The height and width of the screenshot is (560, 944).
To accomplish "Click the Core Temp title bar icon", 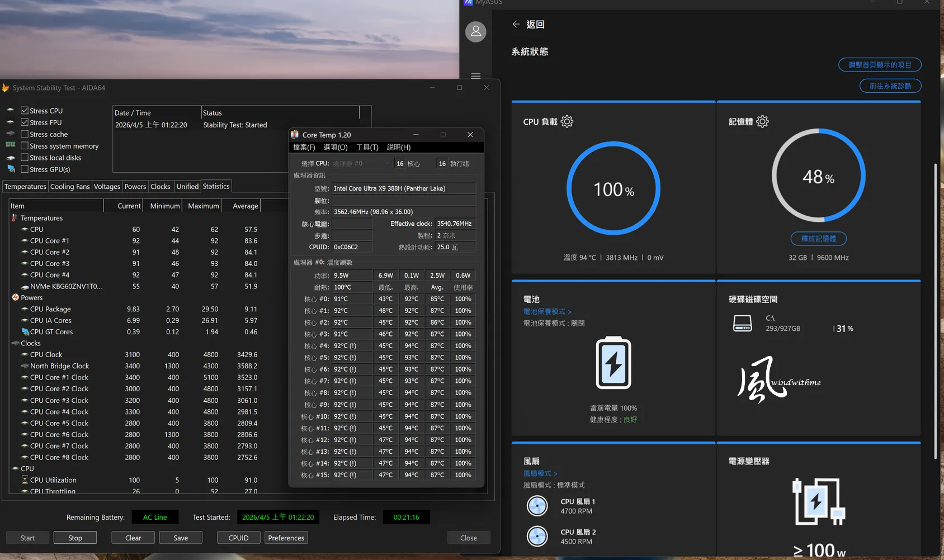I will (x=295, y=135).
